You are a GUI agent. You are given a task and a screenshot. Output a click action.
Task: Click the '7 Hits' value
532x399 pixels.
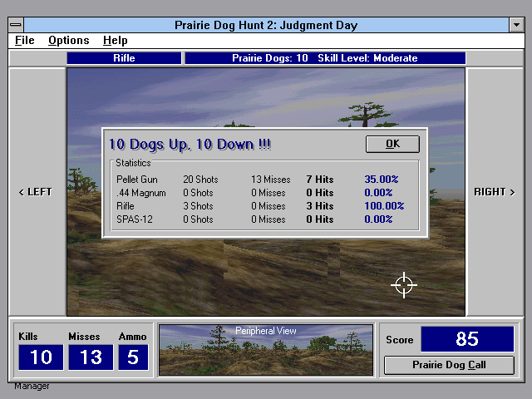pos(320,180)
